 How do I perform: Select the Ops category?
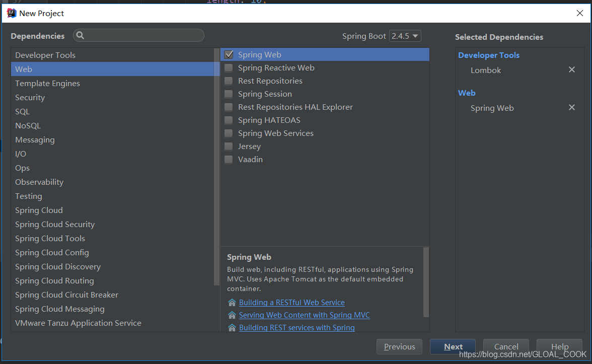113,168
